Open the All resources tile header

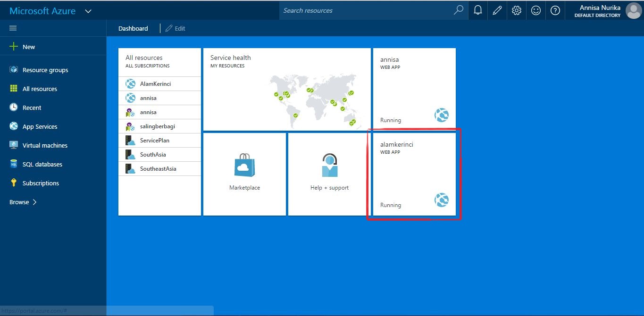click(148, 61)
